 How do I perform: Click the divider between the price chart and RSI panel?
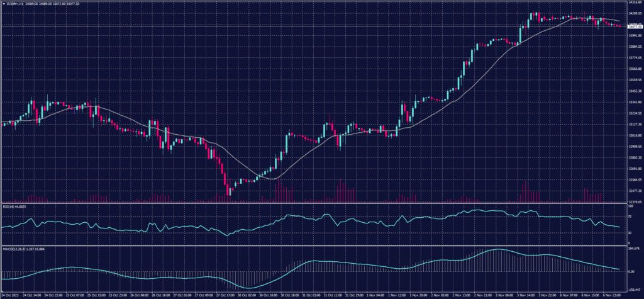[x=314, y=203]
